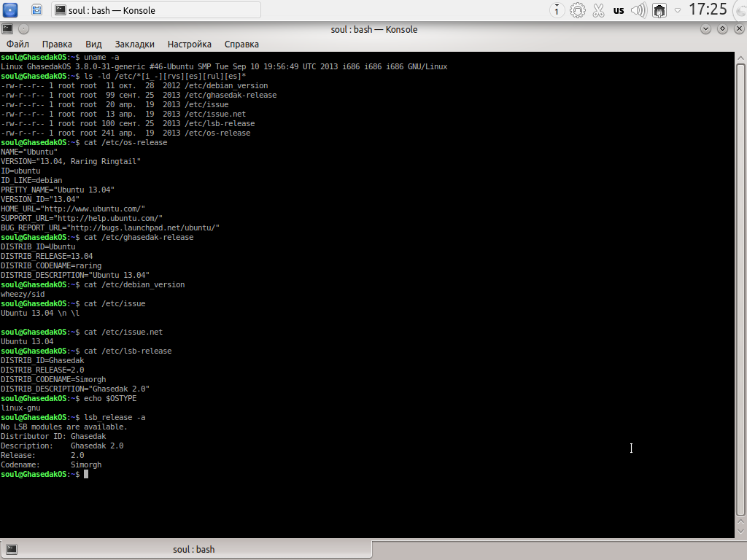The height and width of the screenshot is (560, 747).
Task: Click the '/etc/debian_version' listing line
Action: tap(134, 86)
